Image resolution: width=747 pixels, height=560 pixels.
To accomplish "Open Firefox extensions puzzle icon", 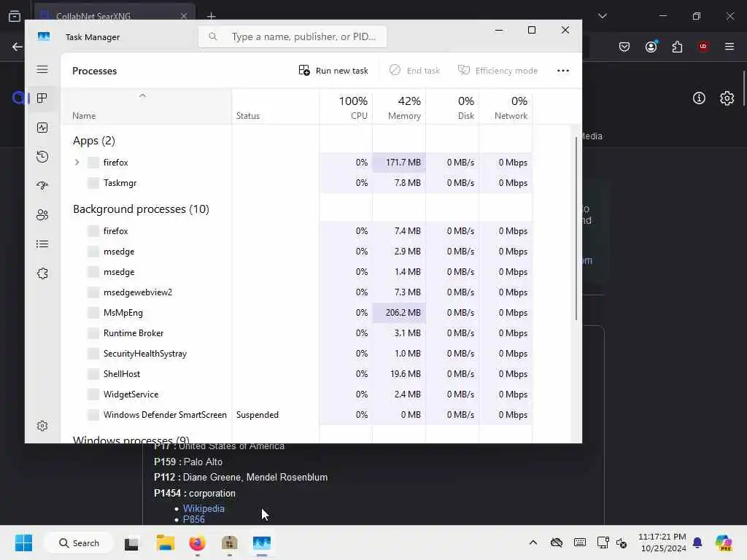I will (x=677, y=47).
